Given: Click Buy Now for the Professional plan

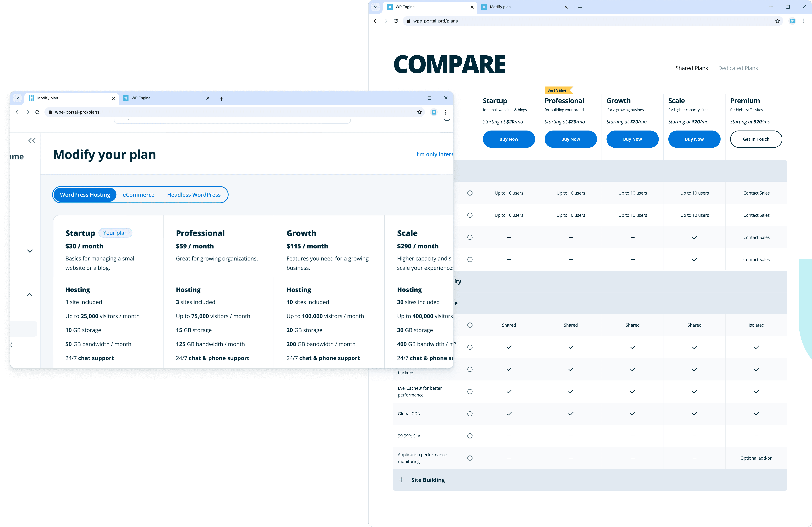Looking at the screenshot, I should click(570, 139).
